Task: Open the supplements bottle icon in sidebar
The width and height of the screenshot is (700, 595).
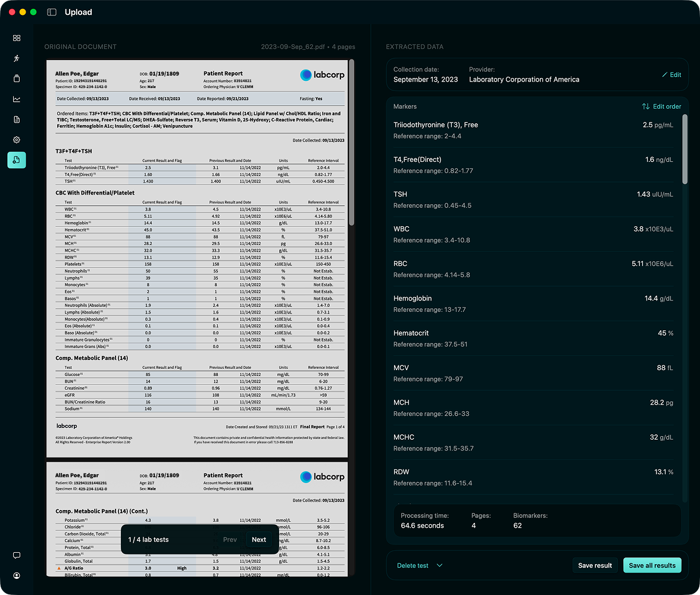Action: (x=17, y=79)
